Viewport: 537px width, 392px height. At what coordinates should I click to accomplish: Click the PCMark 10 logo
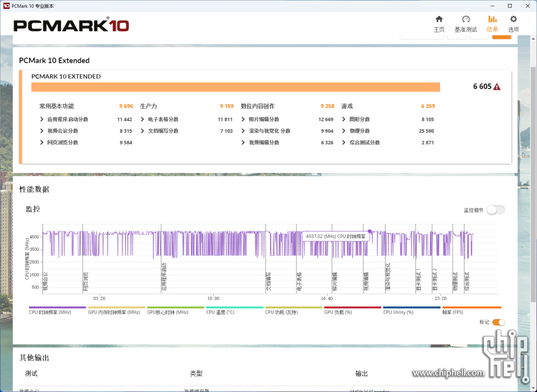coord(71,25)
